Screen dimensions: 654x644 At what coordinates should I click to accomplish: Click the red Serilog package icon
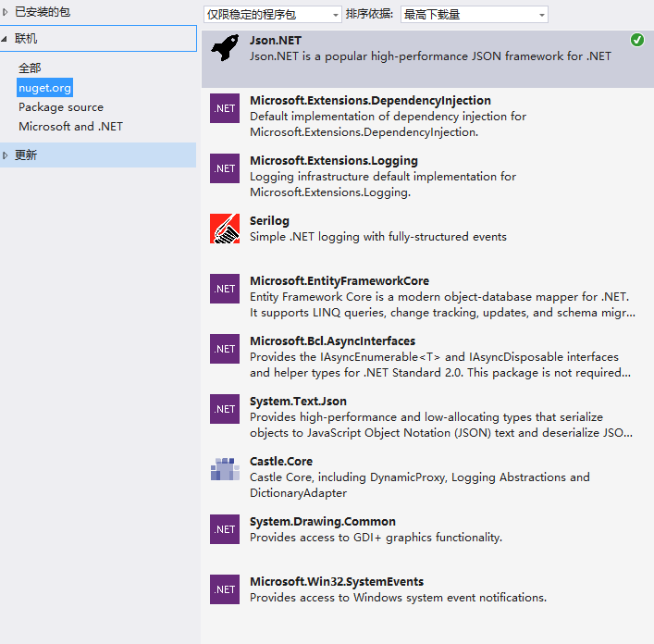[225, 229]
